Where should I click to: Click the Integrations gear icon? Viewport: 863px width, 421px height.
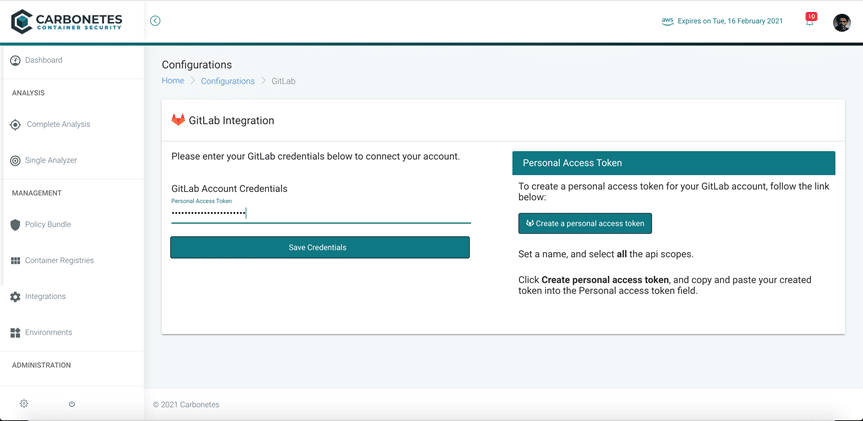tap(15, 297)
